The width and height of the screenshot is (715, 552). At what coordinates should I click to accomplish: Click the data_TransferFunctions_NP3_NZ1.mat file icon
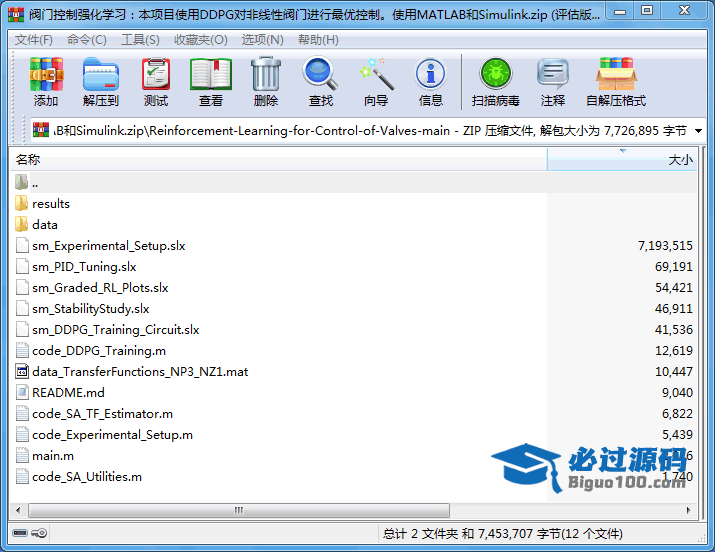22,371
